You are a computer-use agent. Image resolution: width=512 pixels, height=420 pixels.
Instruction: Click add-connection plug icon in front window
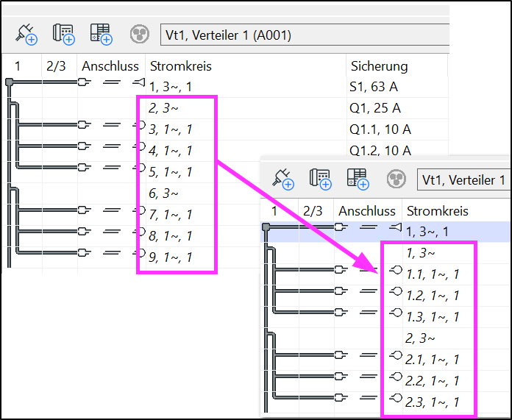coord(282,179)
